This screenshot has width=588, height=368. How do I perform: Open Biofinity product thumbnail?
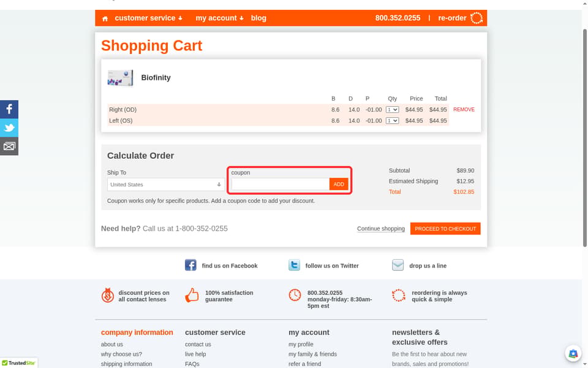(120, 78)
